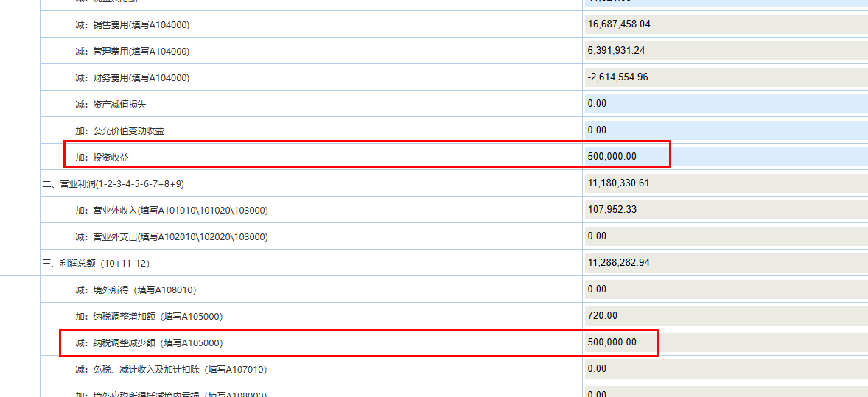Click the 营业利润 total 11,180,330.61
The height and width of the screenshot is (397, 868).
[x=726, y=183]
